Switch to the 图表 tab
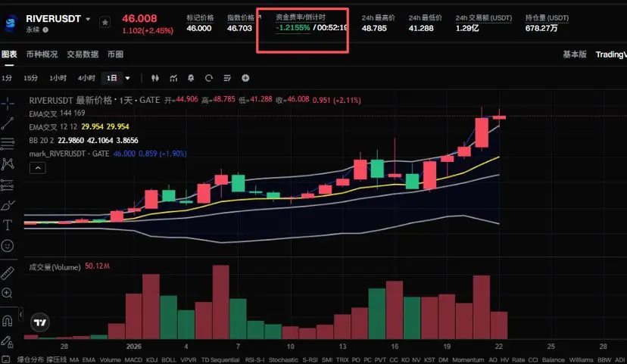Image resolution: width=627 pixels, height=364 pixels. coord(9,54)
